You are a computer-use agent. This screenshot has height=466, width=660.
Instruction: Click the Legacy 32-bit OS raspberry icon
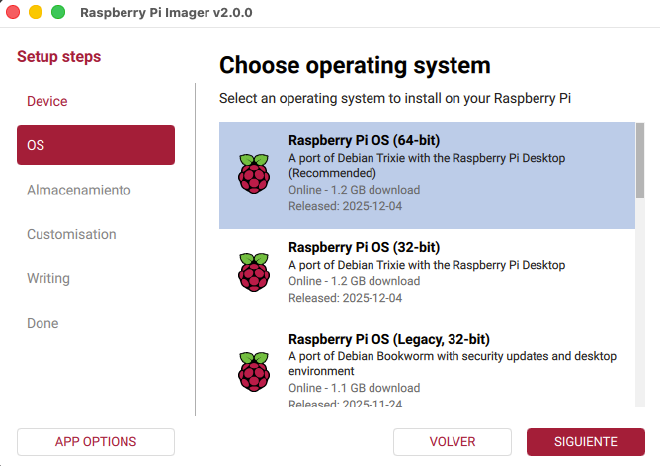click(253, 370)
